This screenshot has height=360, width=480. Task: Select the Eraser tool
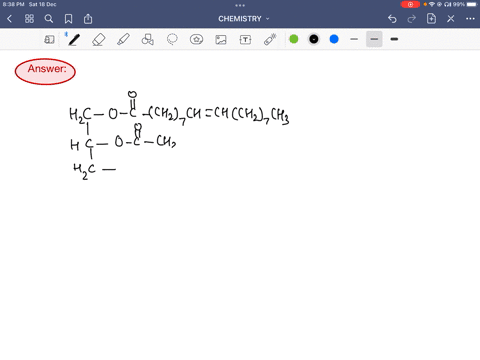coord(99,40)
